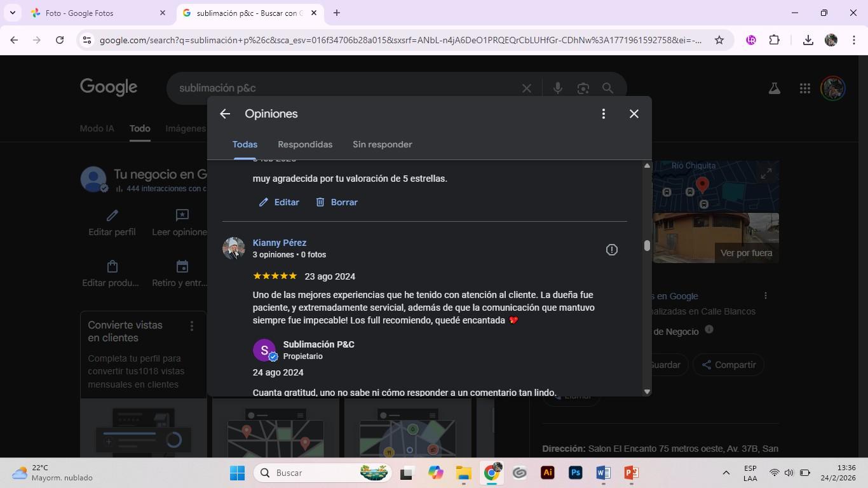868x488 pixels.
Task: Open the Extensions puzzle menu
Action: click(x=774, y=40)
